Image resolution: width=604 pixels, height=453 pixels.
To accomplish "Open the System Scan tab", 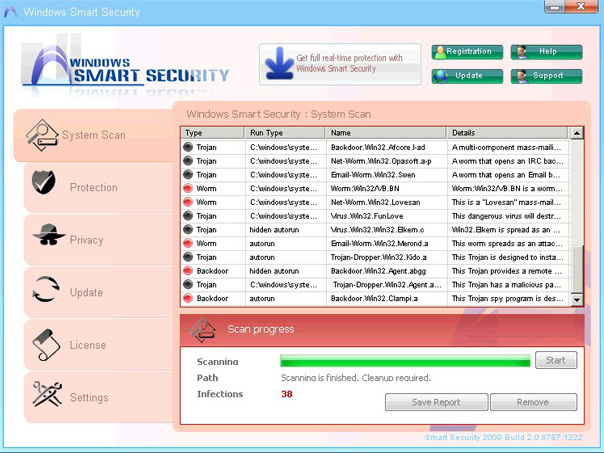I will 93,135.
